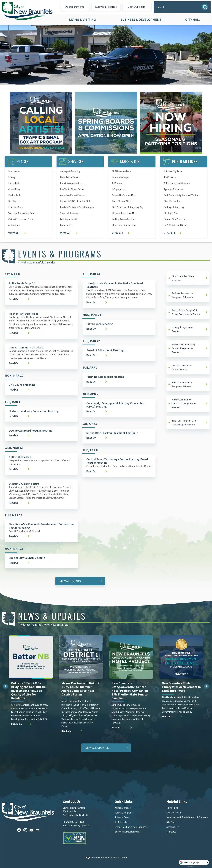
Task: Open Pay Traffic Ticket Online link
Action: [x=72, y=189]
